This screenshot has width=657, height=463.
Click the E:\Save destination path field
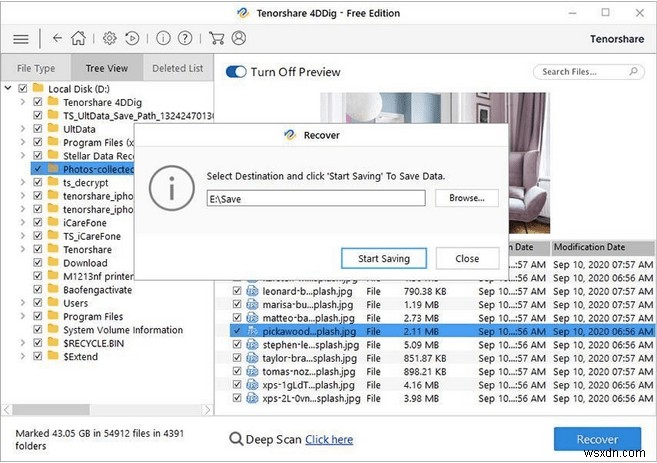tap(316, 198)
